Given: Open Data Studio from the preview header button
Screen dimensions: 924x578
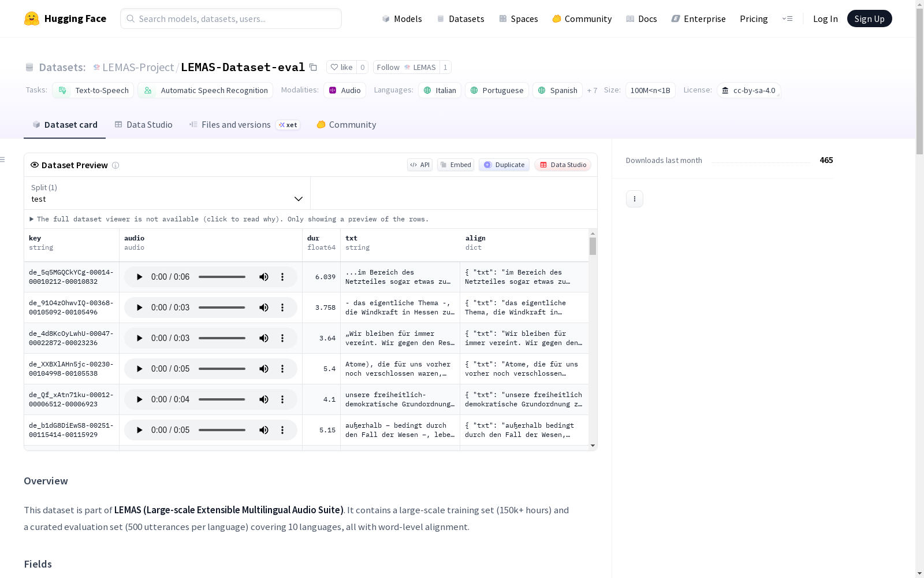Looking at the screenshot, I should (x=562, y=165).
